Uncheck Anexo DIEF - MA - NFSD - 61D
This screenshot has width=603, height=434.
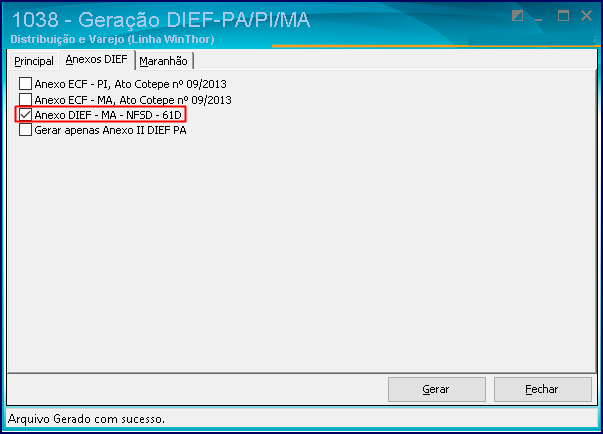(25, 115)
